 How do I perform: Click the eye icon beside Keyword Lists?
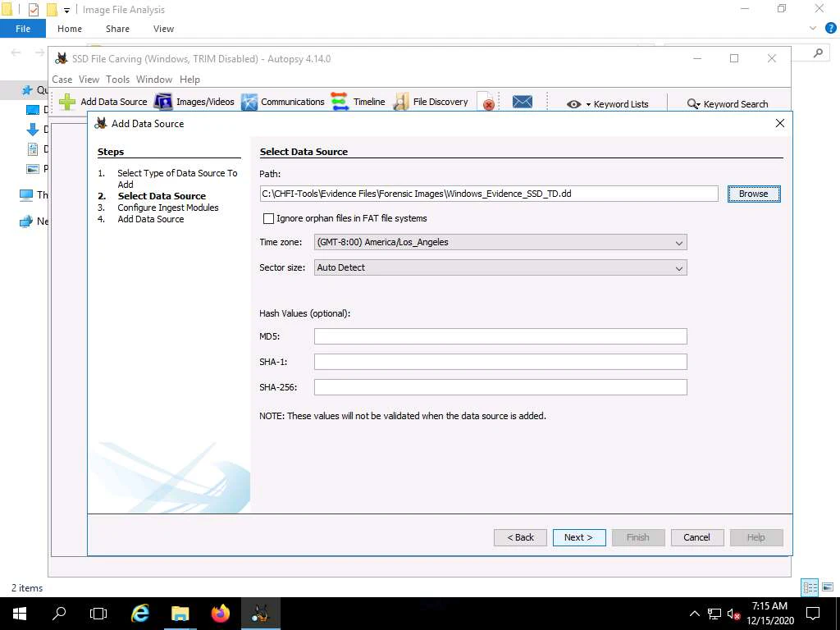(573, 104)
